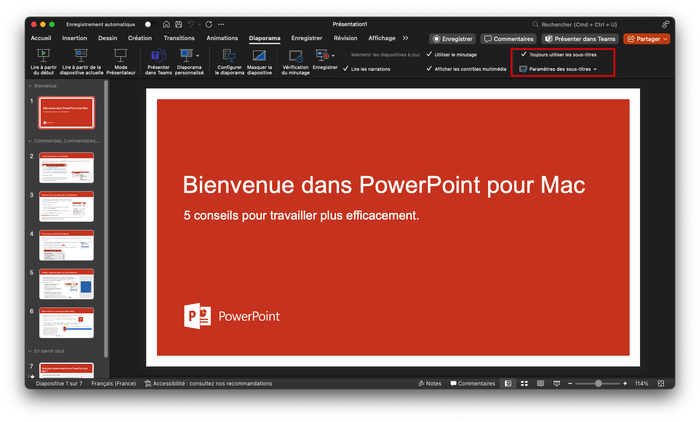
Task: Collapse the En savoir plus section
Action: tap(30, 351)
